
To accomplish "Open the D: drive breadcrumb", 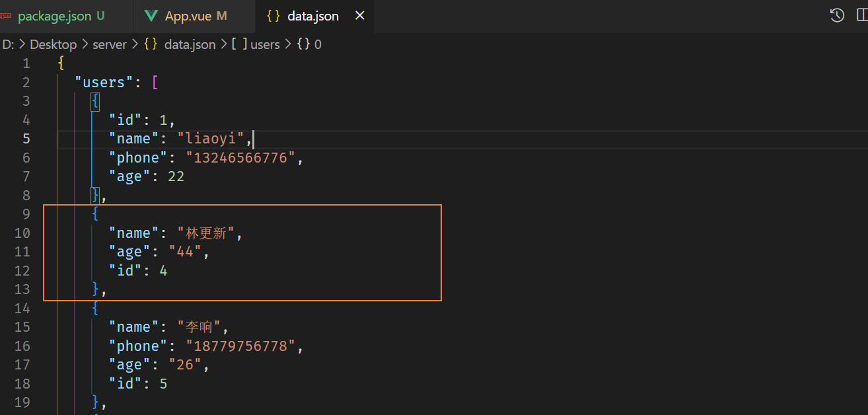I will [x=8, y=44].
